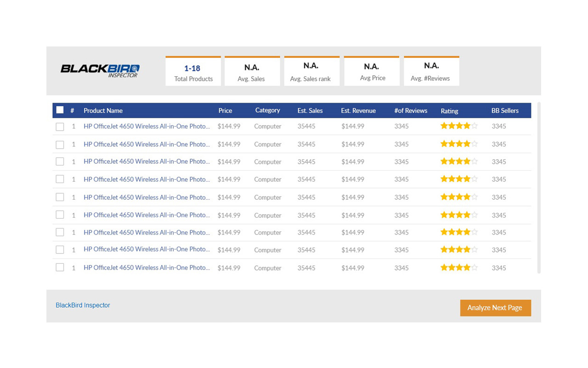Click the Avg. Sales N.A. card

[x=252, y=71]
